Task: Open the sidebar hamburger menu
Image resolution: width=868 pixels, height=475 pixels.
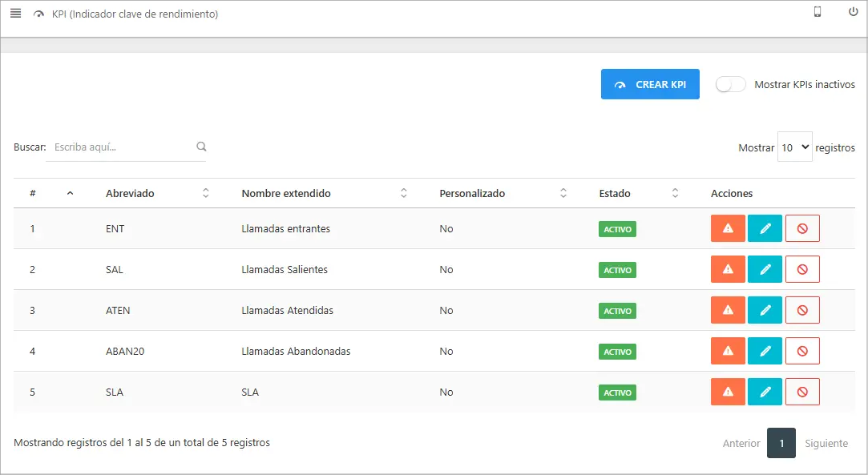Action: [x=15, y=12]
